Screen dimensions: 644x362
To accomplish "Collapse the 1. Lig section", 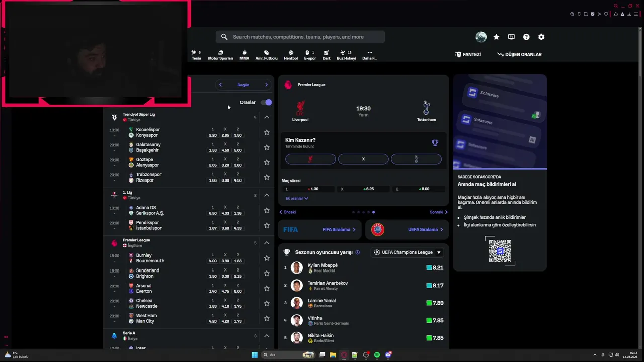I will (x=267, y=195).
